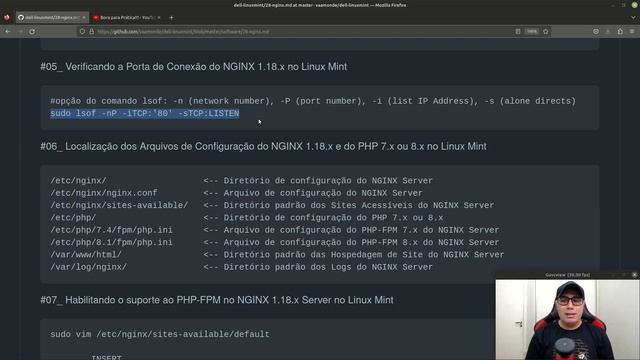Click the Guvcview window title bar
The width and height of the screenshot is (640, 360).
[567, 275]
